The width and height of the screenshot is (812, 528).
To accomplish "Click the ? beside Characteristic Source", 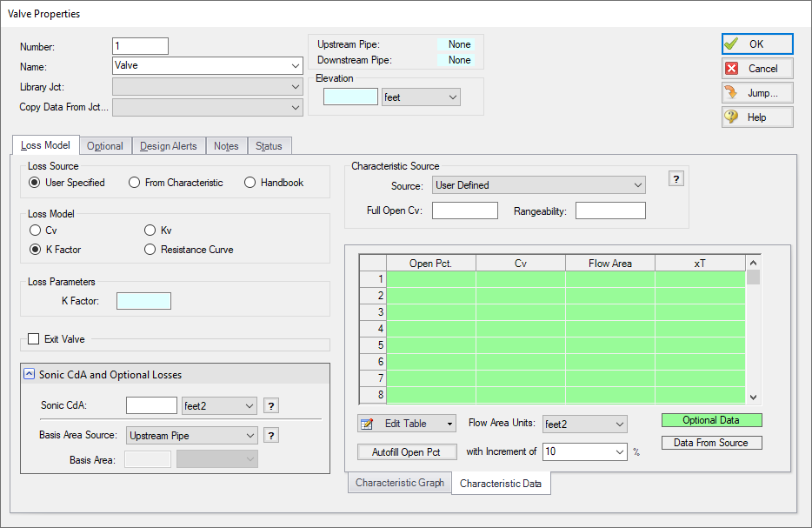I will click(x=676, y=178).
